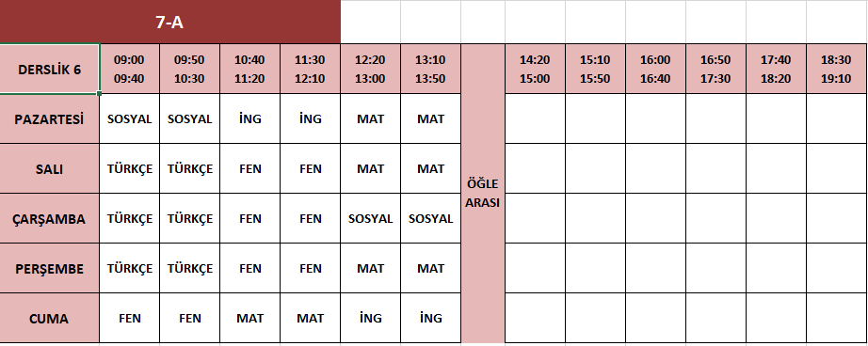Click the 09:00 09:40 time slot header
The width and height of the screenshot is (868, 346).
(x=130, y=69)
